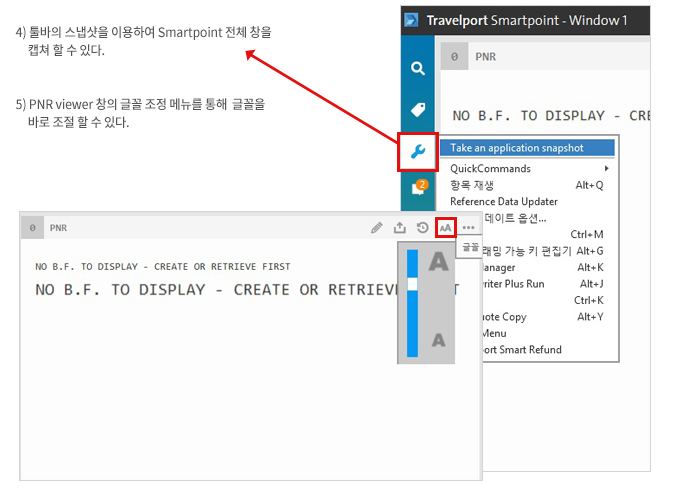The width and height of the screenshot is (680, 496).
Task: Click the 글꼴 tooltip label
Action: (x=470, y=247)
